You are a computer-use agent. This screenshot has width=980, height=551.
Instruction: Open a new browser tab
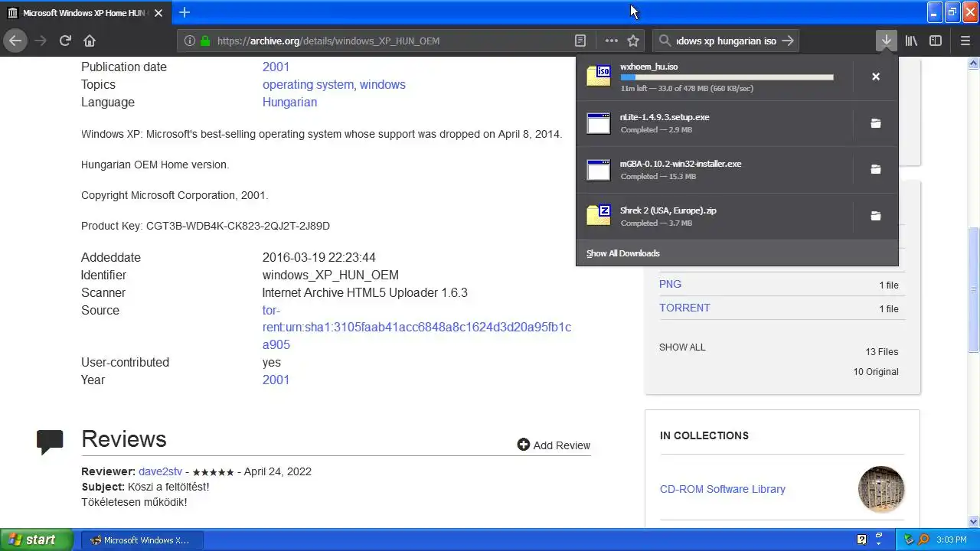tap(185, 12)
